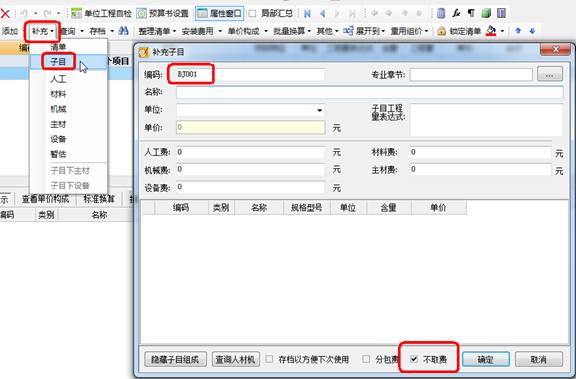Click the 单价 yellow input field
This screenshot has height=379, width=576.
(x=250, y=127)
